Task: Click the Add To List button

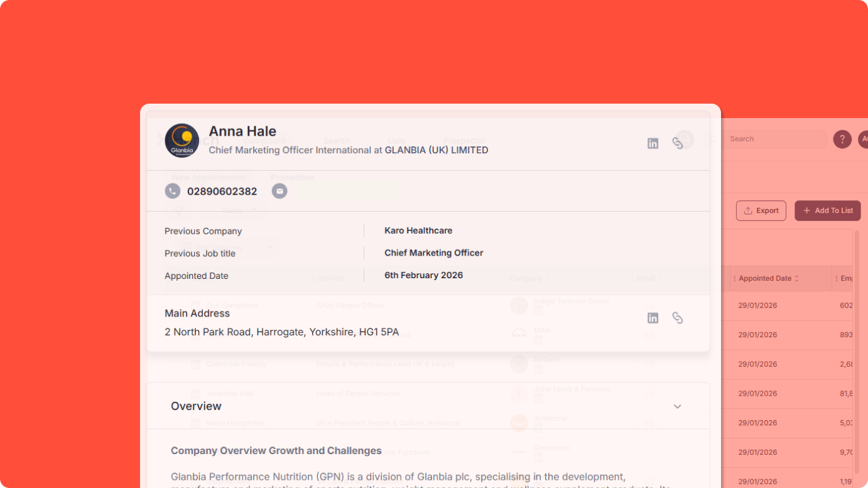Action: pyautogui.click(x=828, y=211)
